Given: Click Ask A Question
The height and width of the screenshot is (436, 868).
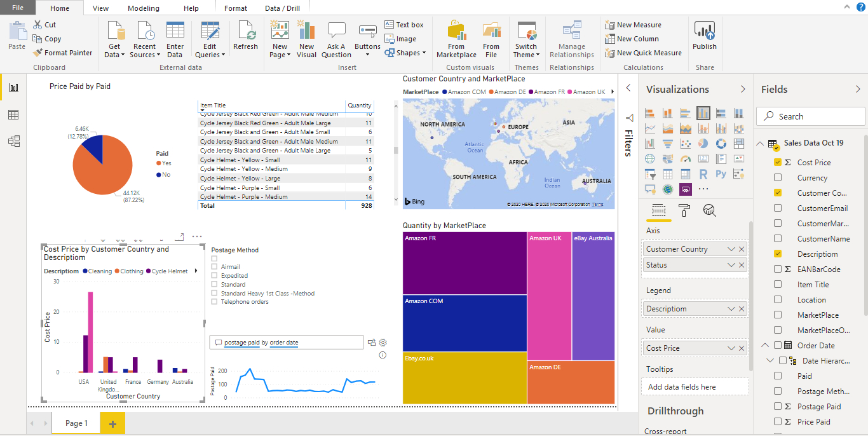Looking at the screenshot, I should click(336, 39).
